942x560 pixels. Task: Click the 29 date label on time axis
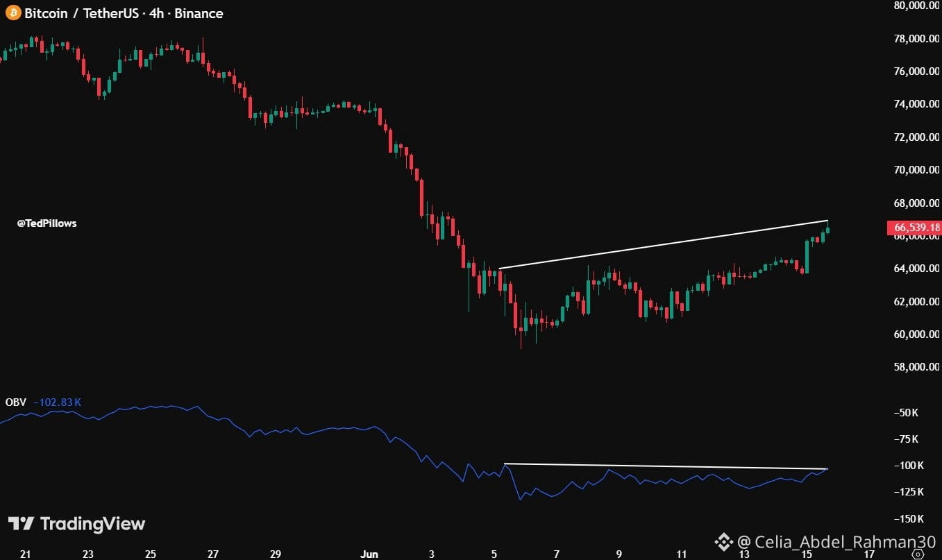[275, 554]
